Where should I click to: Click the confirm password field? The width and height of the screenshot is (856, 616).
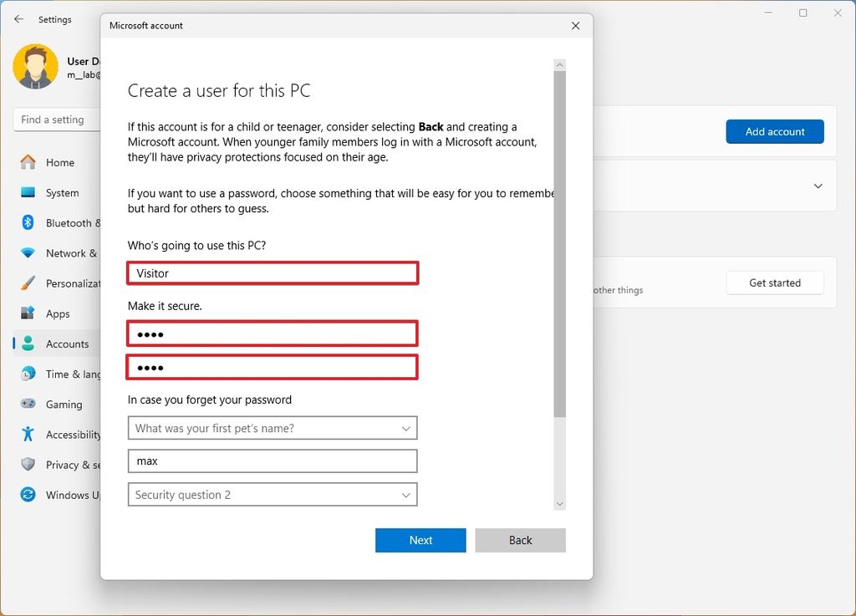pyautogui.click(x=273, y=367)
